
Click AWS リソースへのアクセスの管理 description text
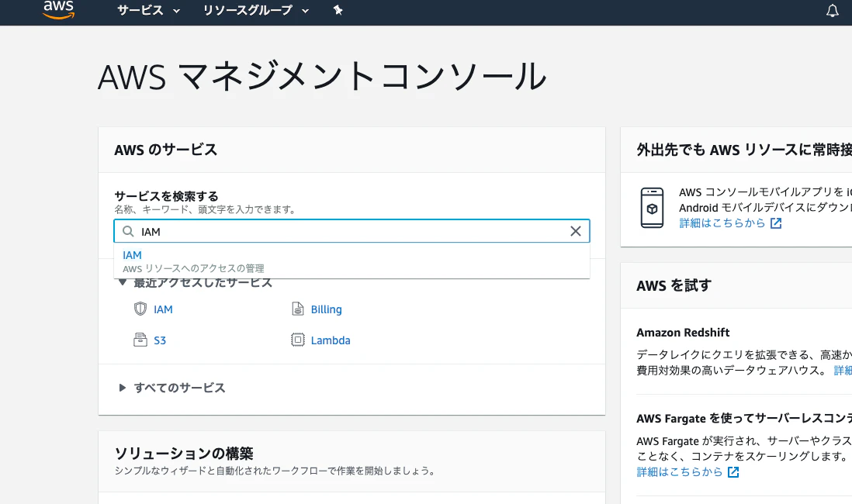click(193, 268)
